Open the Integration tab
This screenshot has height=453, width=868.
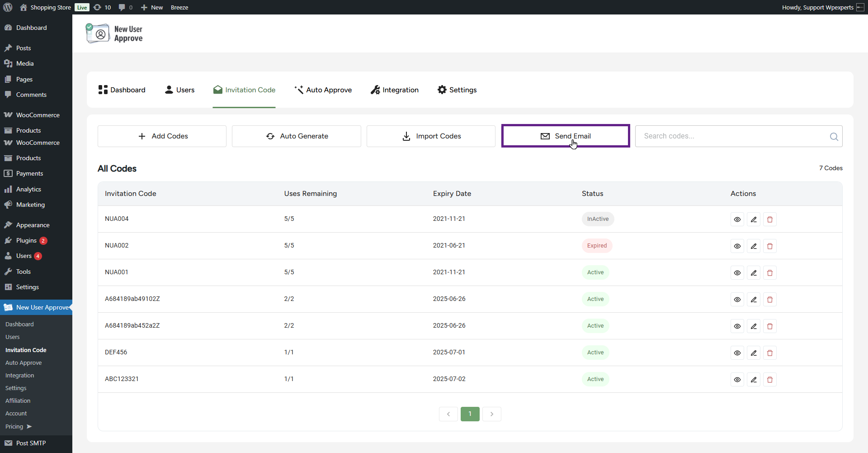click(395, 90)
